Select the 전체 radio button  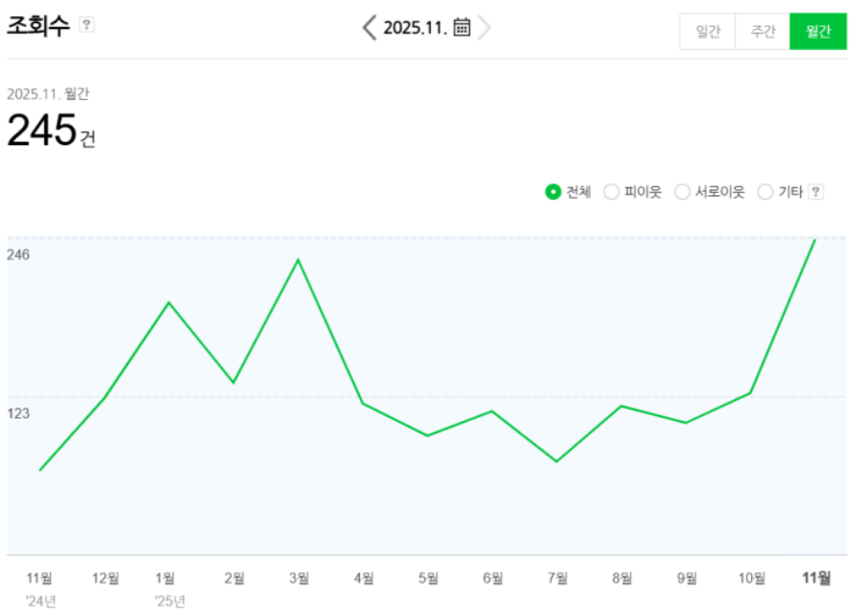click(553, 191)
